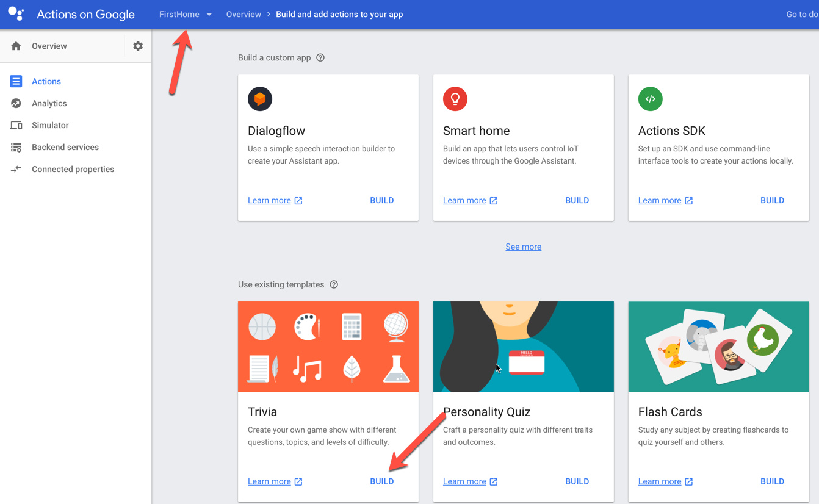Open Actions SDK Learn more link
The width and height of the screenshot is (819, 504).
660,200
